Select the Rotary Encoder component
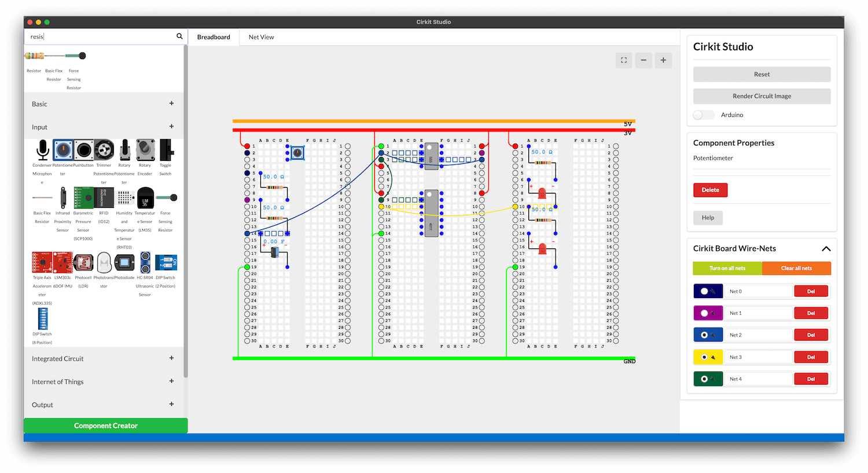 point(145,150)
